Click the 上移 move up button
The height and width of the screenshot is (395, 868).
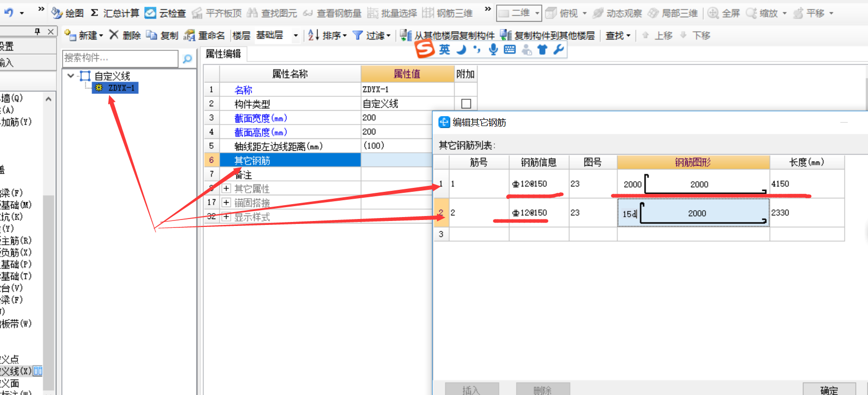pyautogui.click(x=657, y=35)
